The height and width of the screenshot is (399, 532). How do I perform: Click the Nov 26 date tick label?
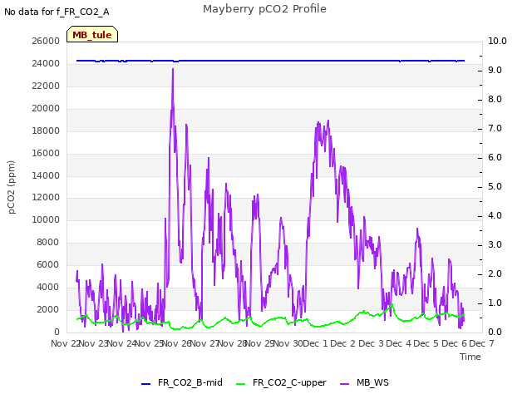point(177,343)
